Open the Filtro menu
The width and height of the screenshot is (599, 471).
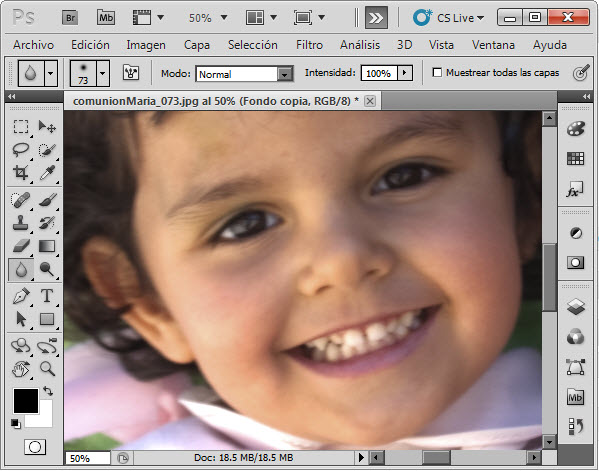point(309,45)
